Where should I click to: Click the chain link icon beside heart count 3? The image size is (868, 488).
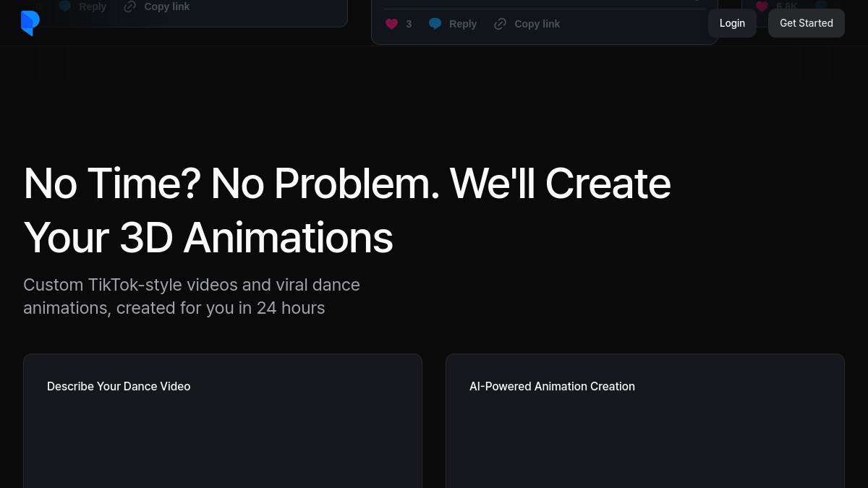pos(500,24)
